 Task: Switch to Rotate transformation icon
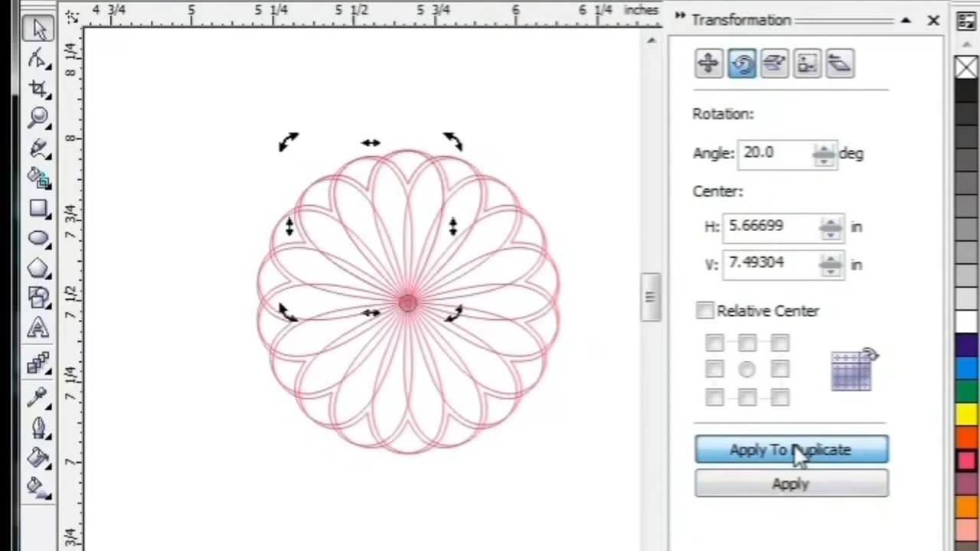(742, 64)
